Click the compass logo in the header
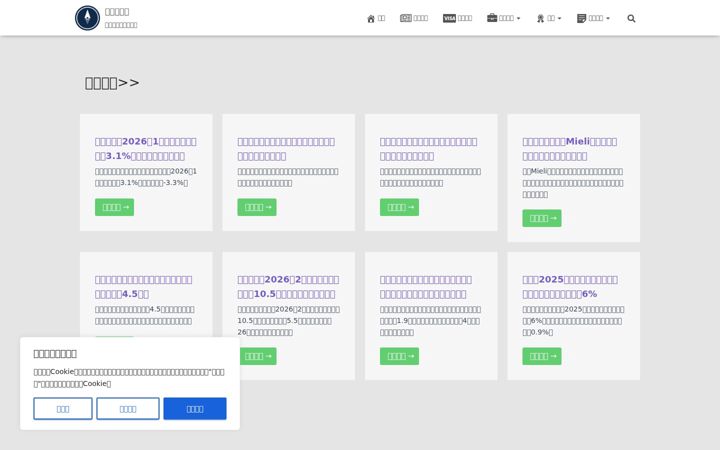Image resolution: width=720 pixels, height=450 pixels. pyautogui.click(x=87, y=18)
